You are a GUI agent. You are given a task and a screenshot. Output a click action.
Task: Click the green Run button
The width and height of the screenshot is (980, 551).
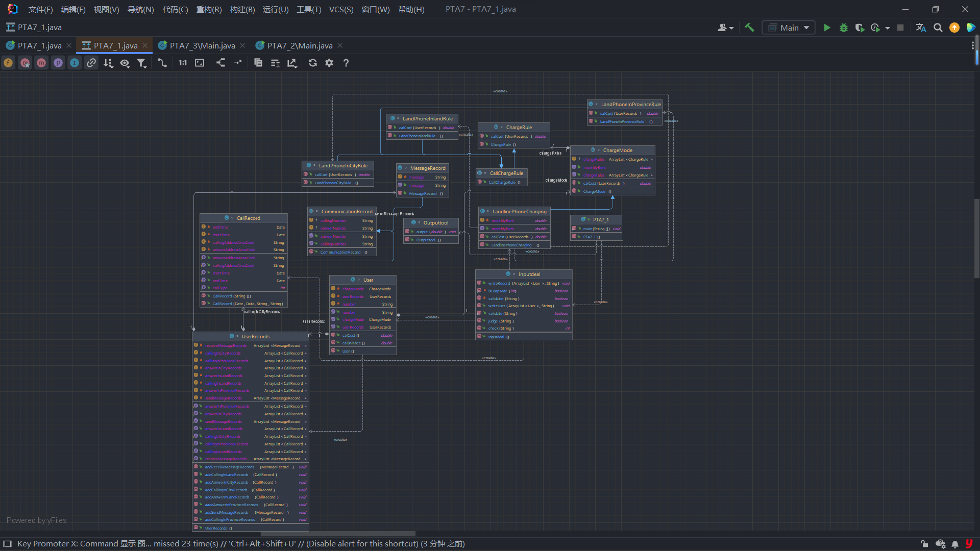pos(827,28)
